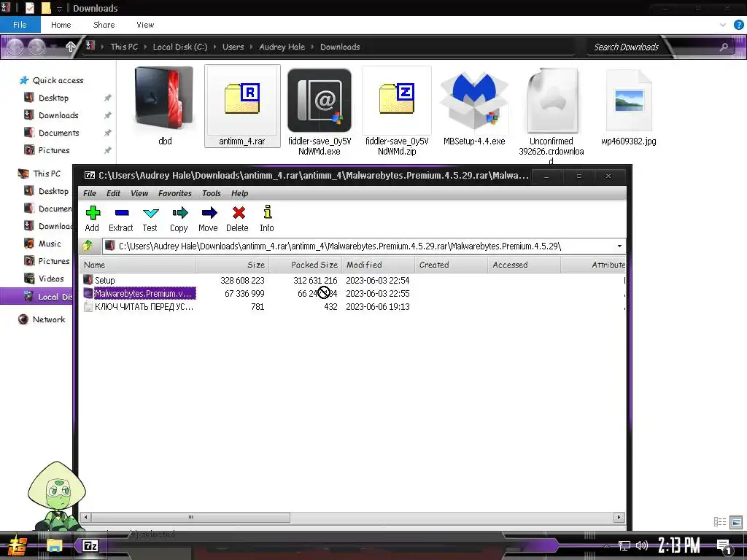Viewport: 747px width, 560px height.
Task: Click the Explorer forward navigation button
Action: pyautogui.click(x=37, y=47)
